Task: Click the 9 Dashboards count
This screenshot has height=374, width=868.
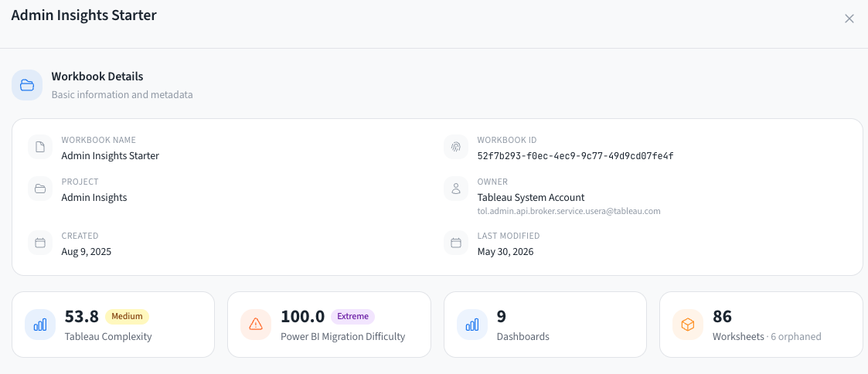Action: click(502, 317)
